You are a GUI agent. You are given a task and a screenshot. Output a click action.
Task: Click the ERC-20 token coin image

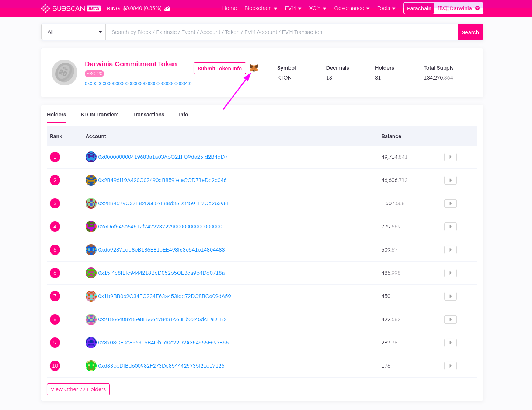pyautogui.click(x=65, y=73)
